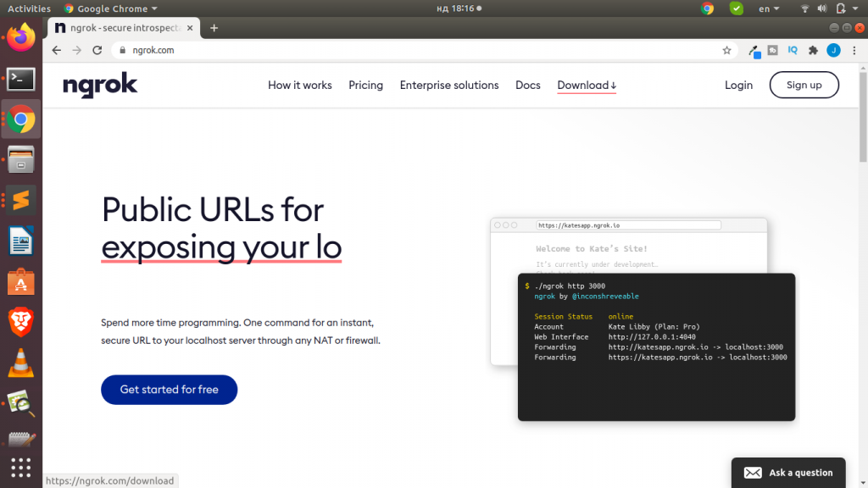Open the IQ extension in the toolbar
Screen dimensions: 868x488
(x=792, y=50)
